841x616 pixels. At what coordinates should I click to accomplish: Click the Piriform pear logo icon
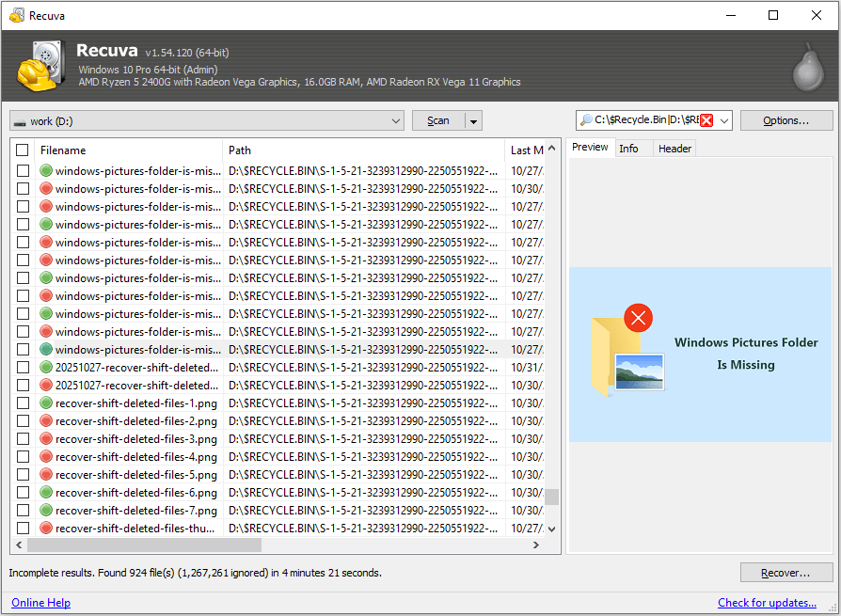tap(808, 67)
